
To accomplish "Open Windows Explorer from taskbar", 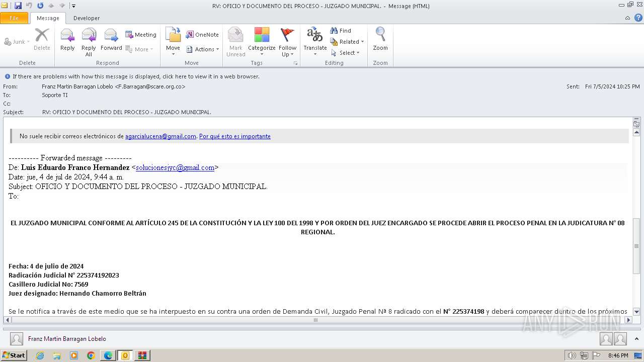I will pyautogui.click(x=57, y=355).
